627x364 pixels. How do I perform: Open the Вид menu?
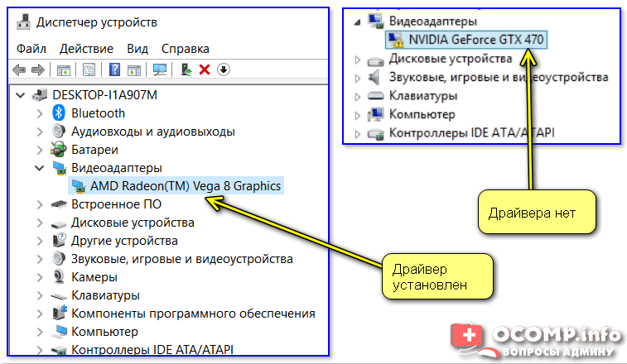pos(137,49)
